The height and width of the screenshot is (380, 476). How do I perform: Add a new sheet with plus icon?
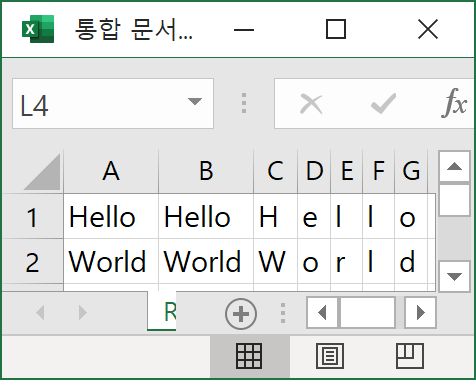241,314
